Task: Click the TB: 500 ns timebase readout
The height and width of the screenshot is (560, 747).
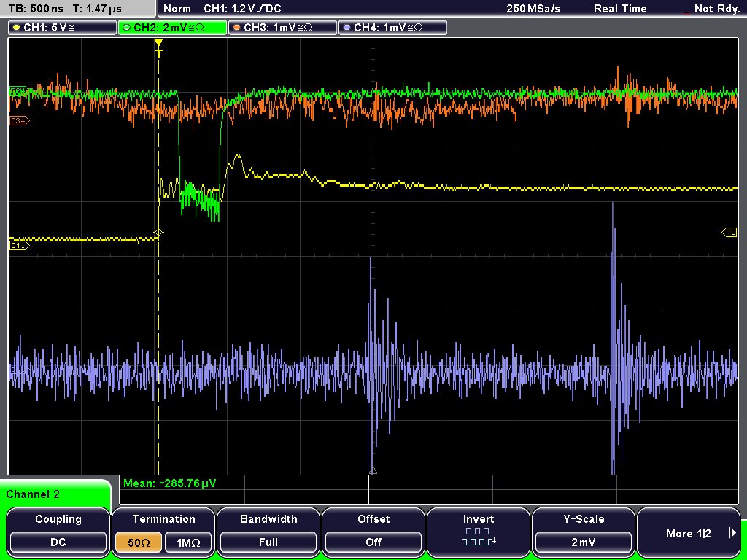Action: (x=36, y=9)
